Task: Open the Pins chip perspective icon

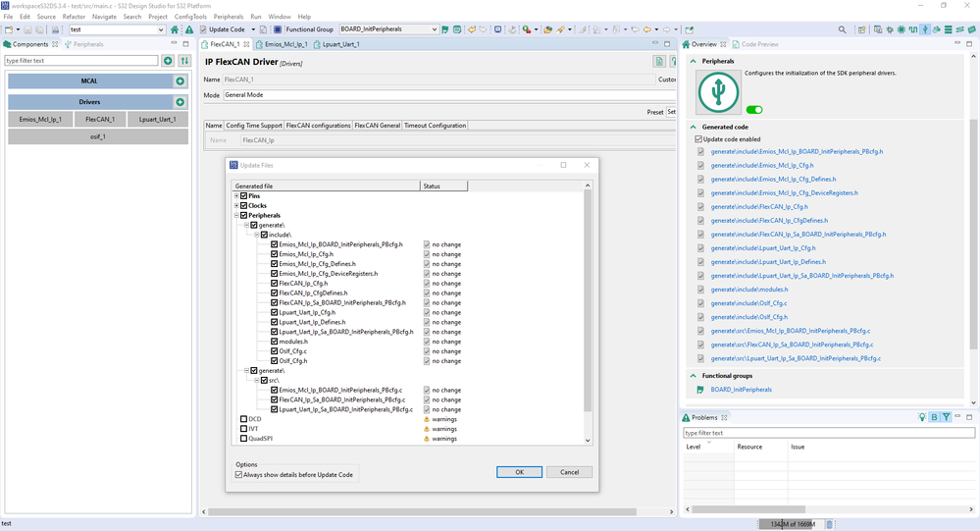Action: [902, 29]
